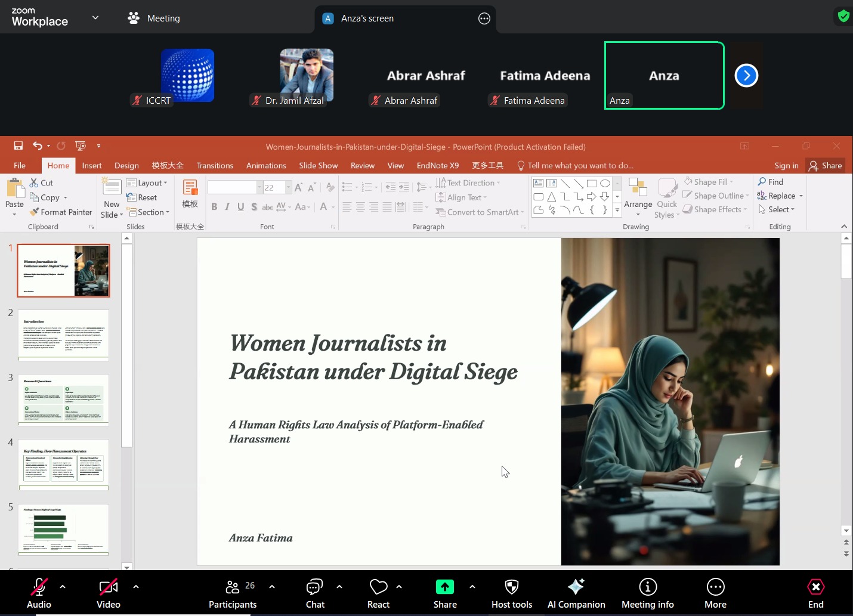Show next participants with arrow button
The width and height of the screenshot is (853, 616).
(746, 76)
